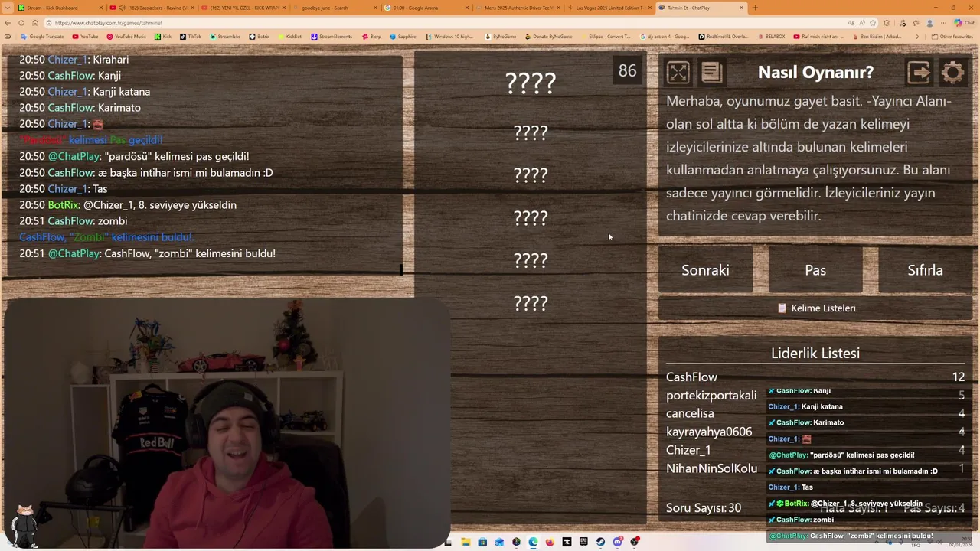Click the remaining time counter 86
The width and height of the screenshot is (980, 551).
coord(627,71)
